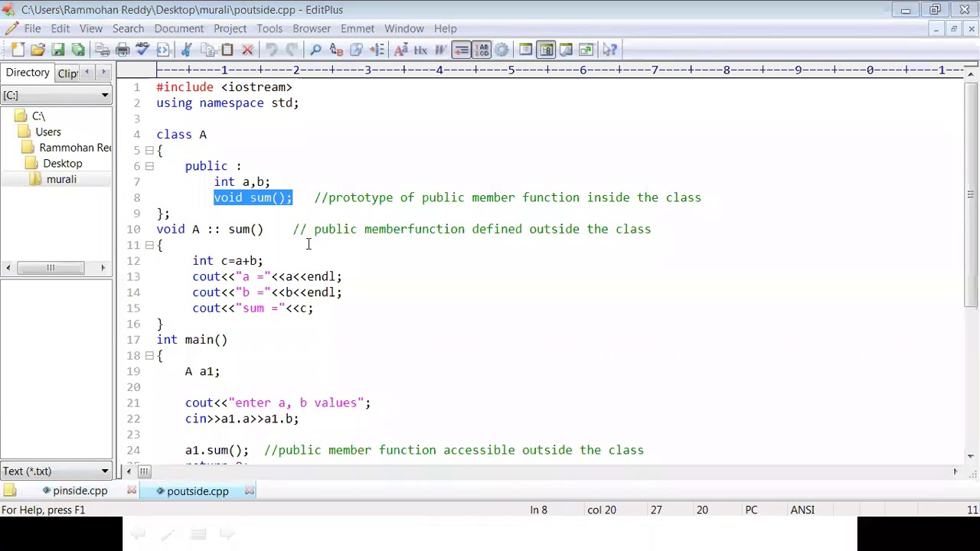Open the Font settings icon
The image size is (980, 551).
click(x=400, y=50)
